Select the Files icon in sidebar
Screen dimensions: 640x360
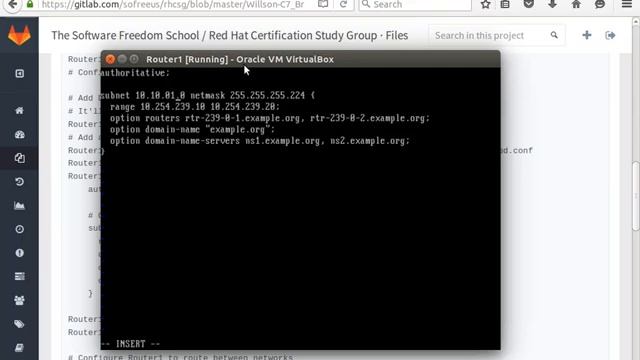point(20,158)
